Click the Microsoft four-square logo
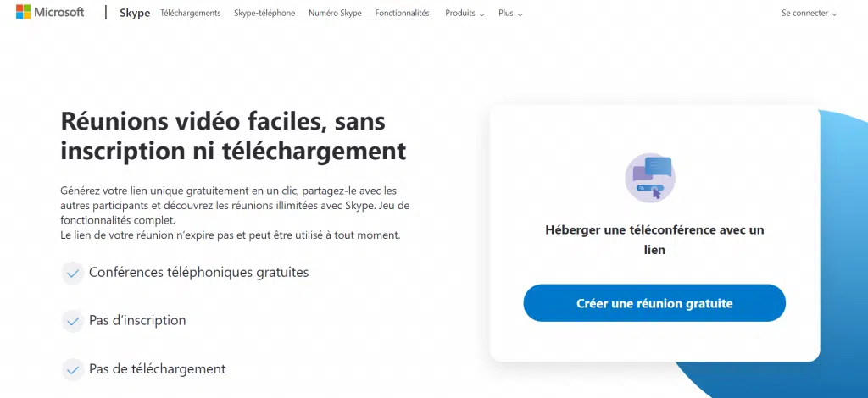 tap(23, 12)
